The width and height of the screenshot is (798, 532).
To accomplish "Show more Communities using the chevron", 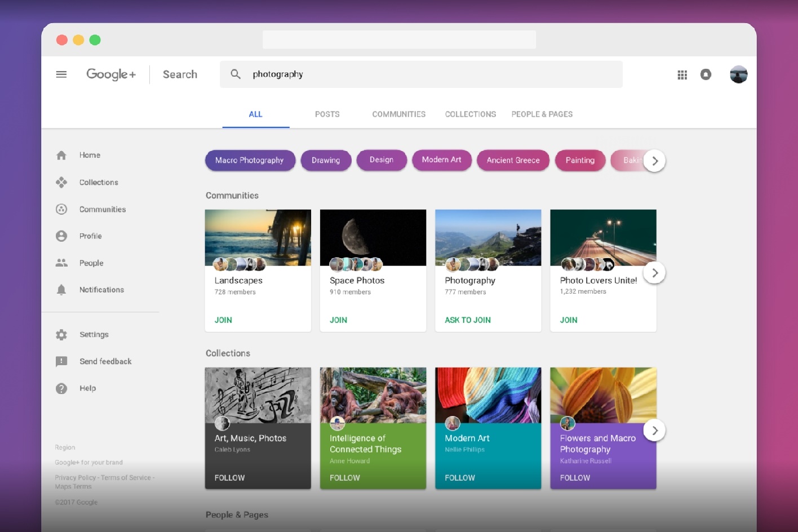I will tap(654, 272).
